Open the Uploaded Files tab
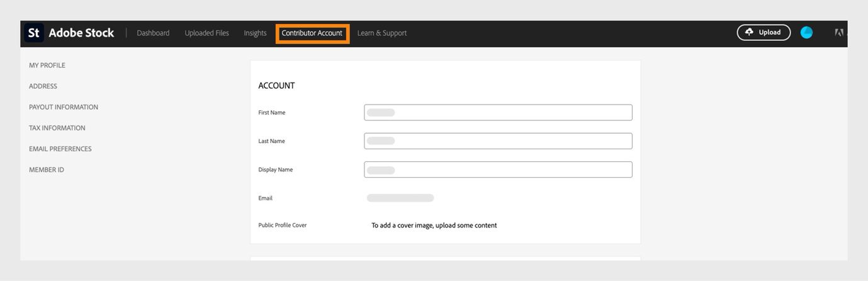Screen dimensions: 868x281 point(206,33)
